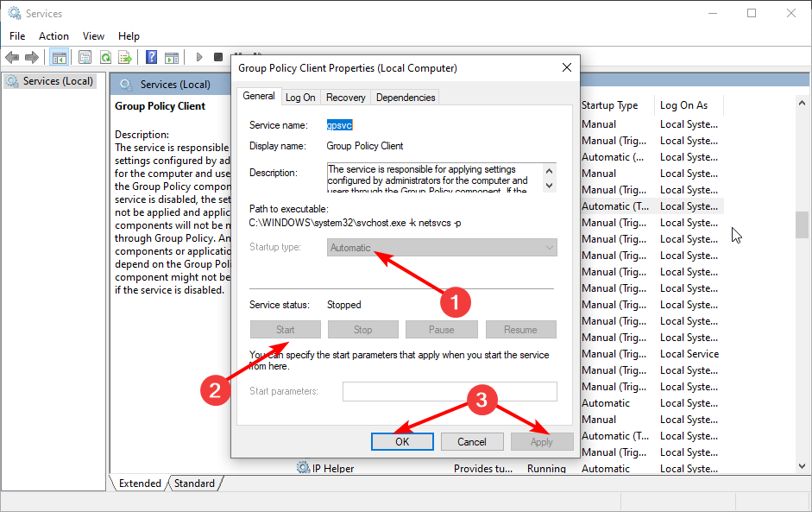Click the "Provides tu..." description cell
Screen dimensions: 812x512
pyautogui.click(x=483, y=469)
